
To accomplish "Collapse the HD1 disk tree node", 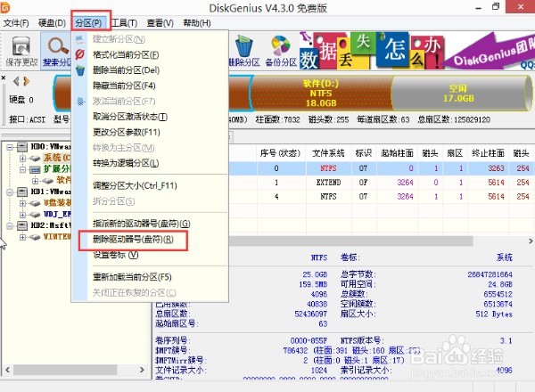I will (x=10, y=192).
